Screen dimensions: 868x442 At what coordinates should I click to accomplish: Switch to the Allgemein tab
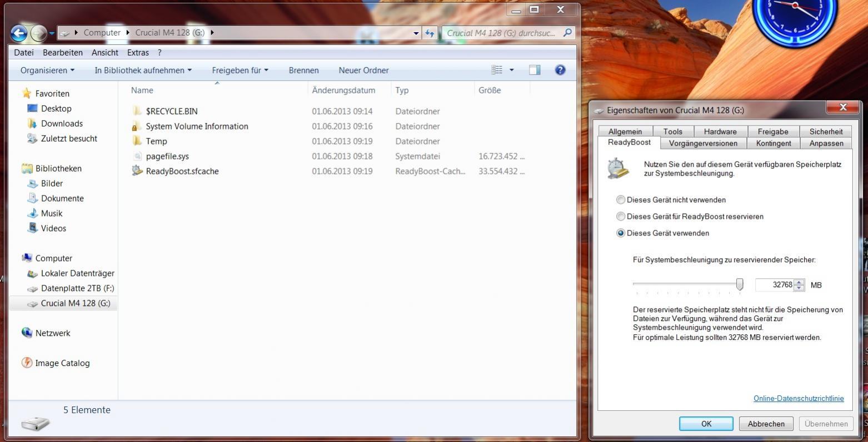625,132
